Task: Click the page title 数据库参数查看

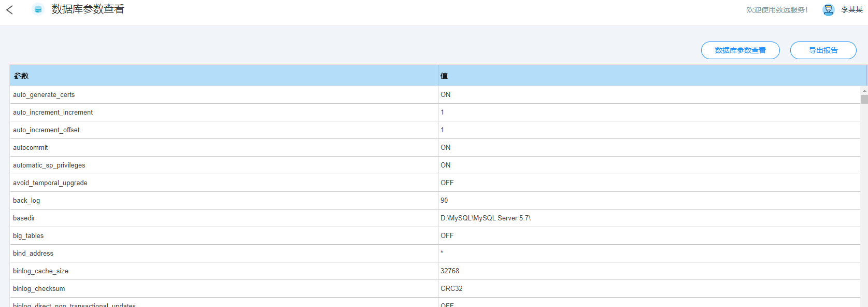Action: tap(88, 9)
